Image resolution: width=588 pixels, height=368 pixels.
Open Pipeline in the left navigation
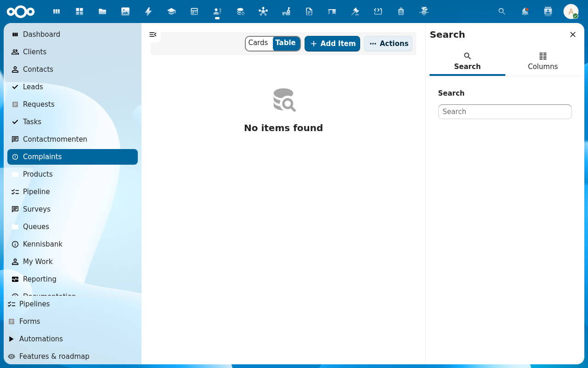[x=73, y=192]
